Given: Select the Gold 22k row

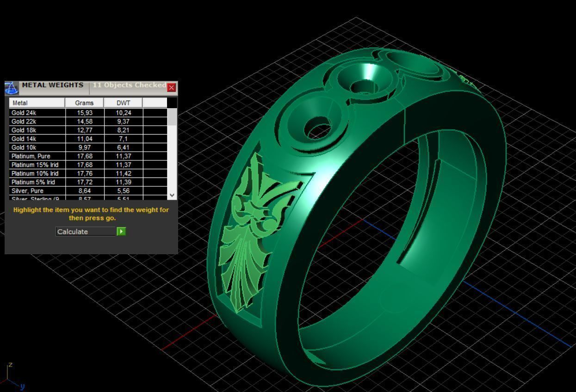Looking at the screenshot, I should 88,122.
